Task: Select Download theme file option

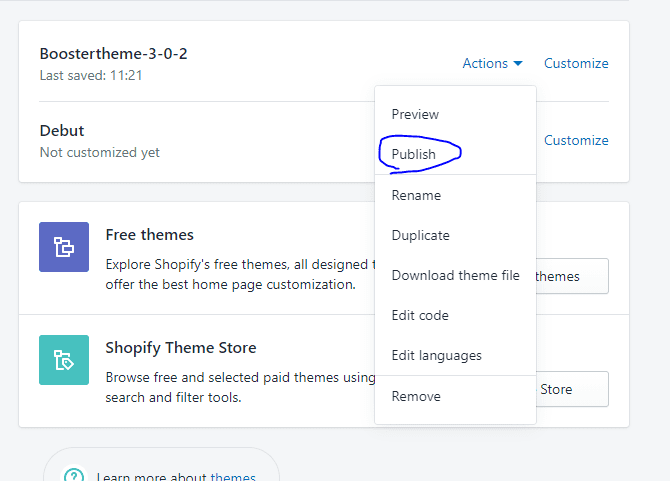Action: pyautogui.click(x=455, y=275)
